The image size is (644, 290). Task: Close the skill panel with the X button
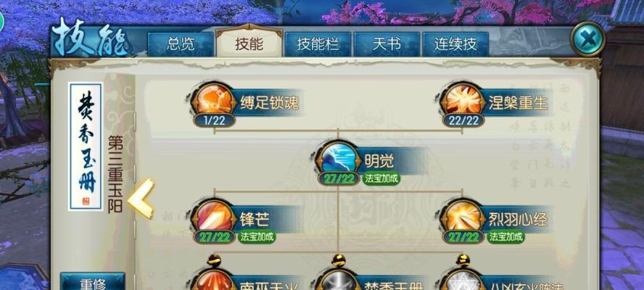point(587,39)
